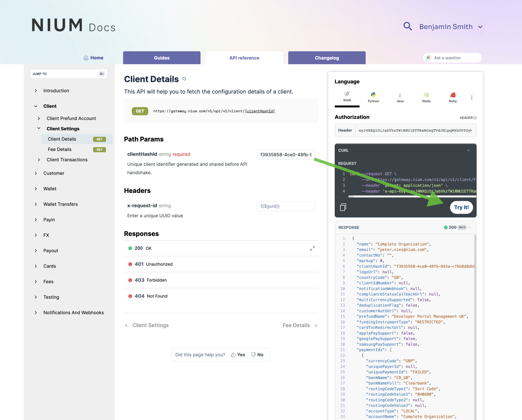Click the Authorization Header token field
The image size is (522, 420).
[416, 130]
